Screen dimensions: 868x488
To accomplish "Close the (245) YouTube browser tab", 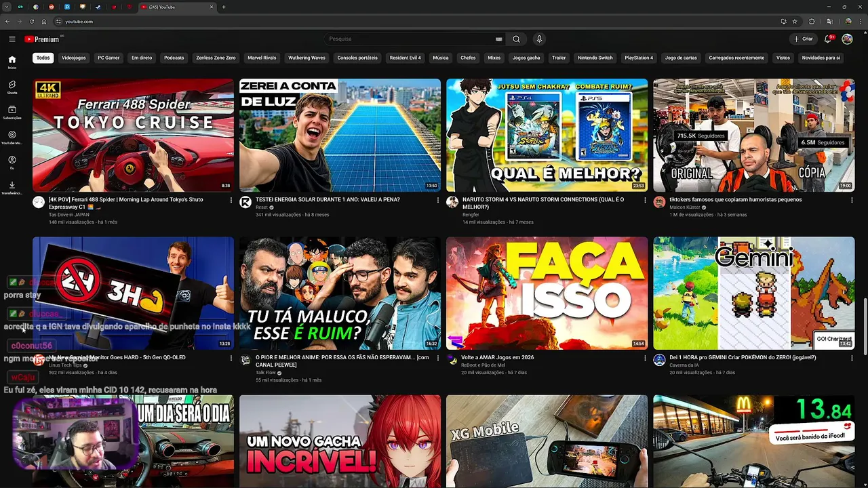I will pyautogui.click(x=212, y=7).
